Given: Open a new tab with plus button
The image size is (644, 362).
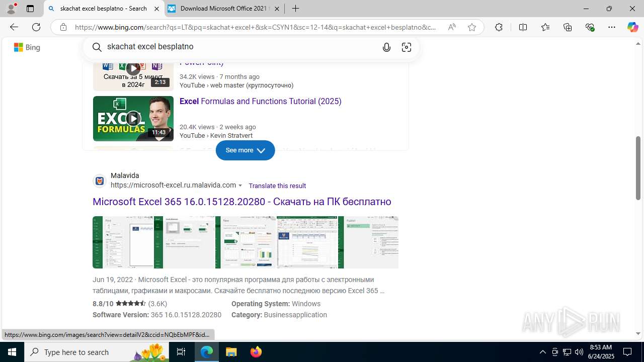Looking at the screenshot, I should (295, 9).
